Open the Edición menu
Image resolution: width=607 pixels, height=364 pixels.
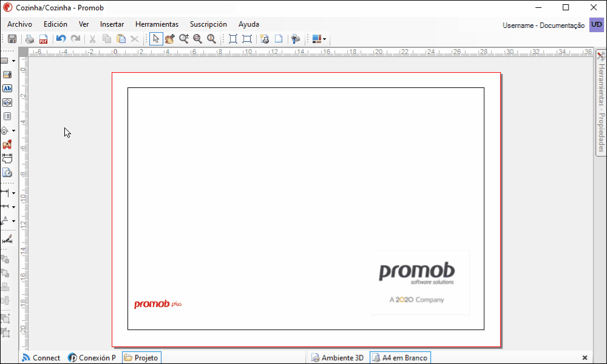coord(55,24)
